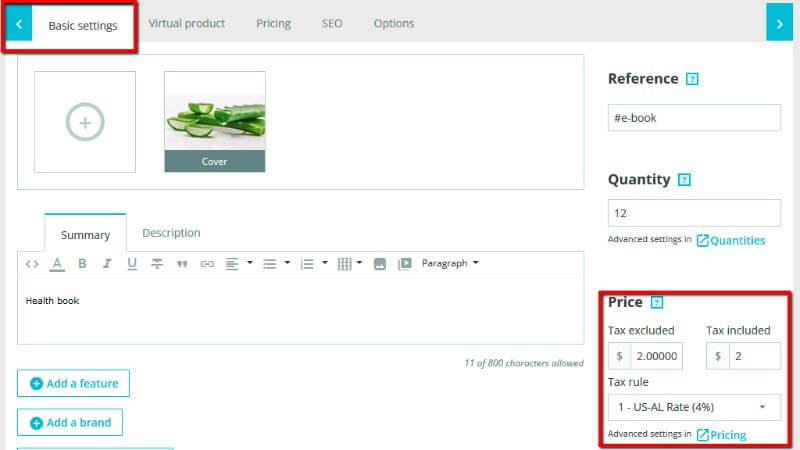Click the Price help icon
Image resolution: width=800 pixels, height=450 pixels.
(657, 303)
